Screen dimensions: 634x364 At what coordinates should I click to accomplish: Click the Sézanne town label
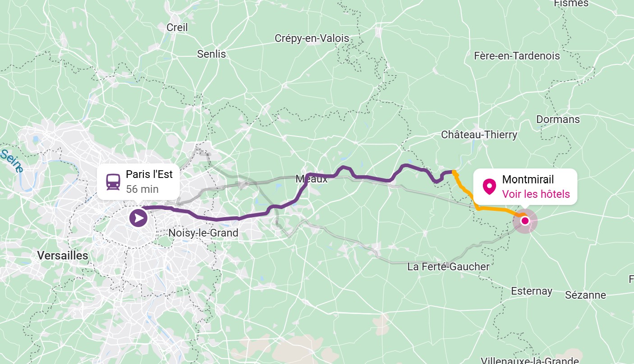point(586,295)
